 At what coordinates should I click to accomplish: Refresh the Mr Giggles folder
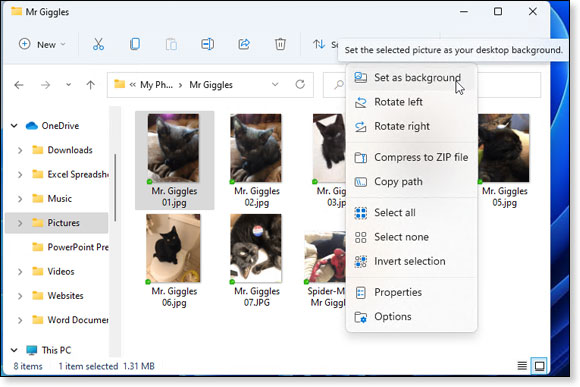pyautogui.click(x=300, y=84)
